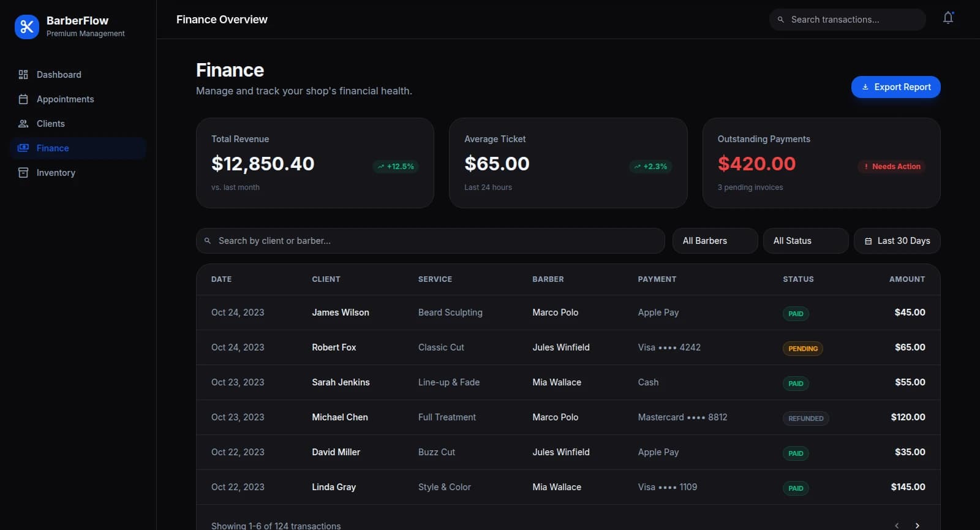Open the notifications bell
The image size is (980, 530).
[x=948, y=18]
